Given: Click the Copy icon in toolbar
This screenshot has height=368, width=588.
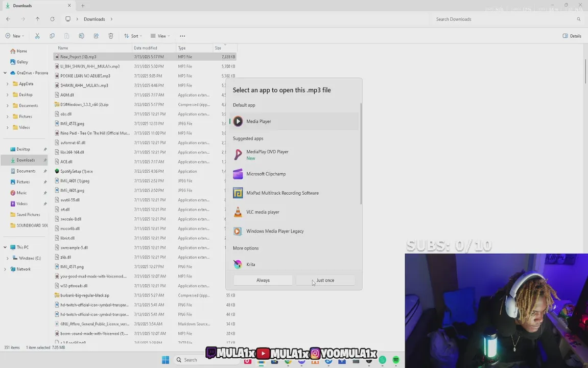Looking at the screenshot, I should coord(52,36).
